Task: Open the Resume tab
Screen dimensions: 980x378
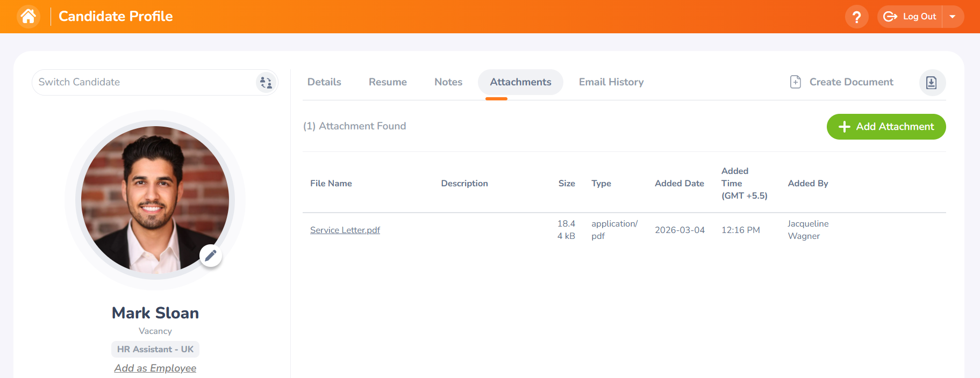Action: 388,82
